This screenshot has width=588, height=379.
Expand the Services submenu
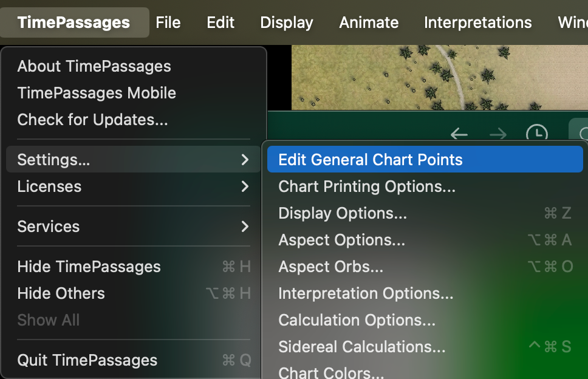pos(134,227)
